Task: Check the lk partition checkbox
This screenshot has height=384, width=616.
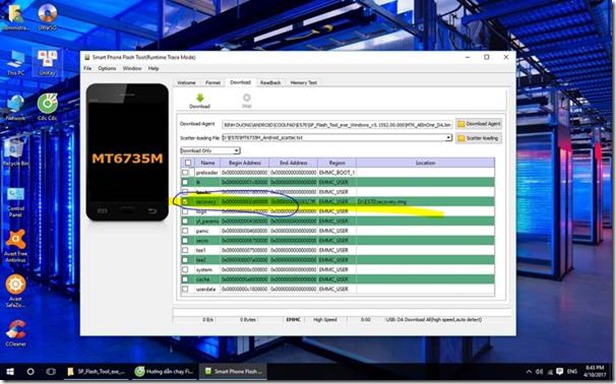Action: click(185, 182)
